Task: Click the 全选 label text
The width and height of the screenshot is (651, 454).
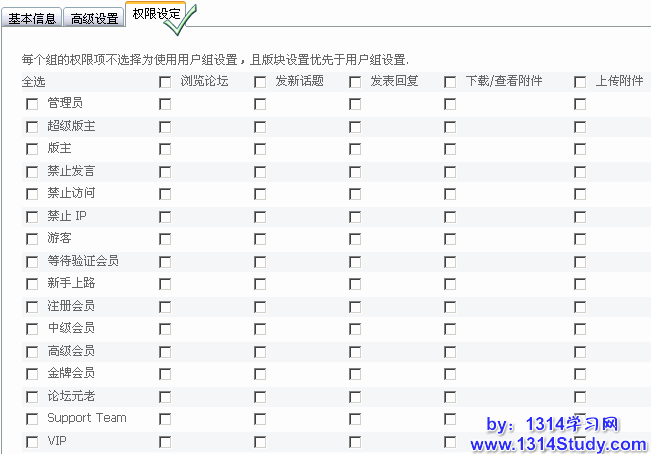Action: pos(34,82)
